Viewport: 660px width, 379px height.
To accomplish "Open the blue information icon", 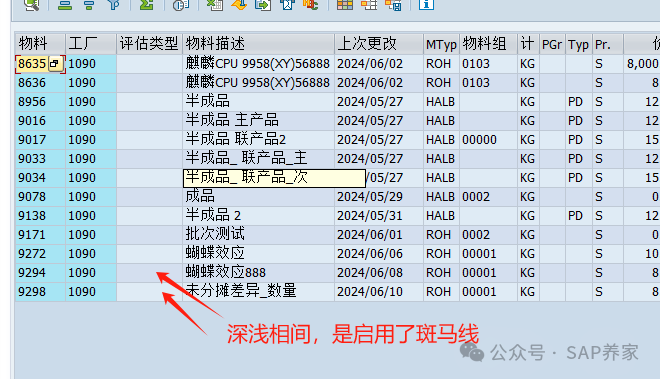I will click(426, 4).
